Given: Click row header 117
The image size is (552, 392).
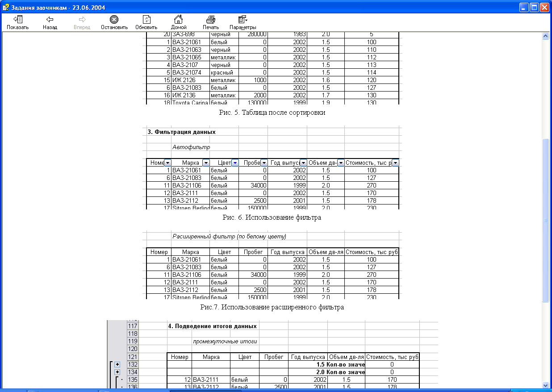Looking at the screenshot, I should point(133,326).
